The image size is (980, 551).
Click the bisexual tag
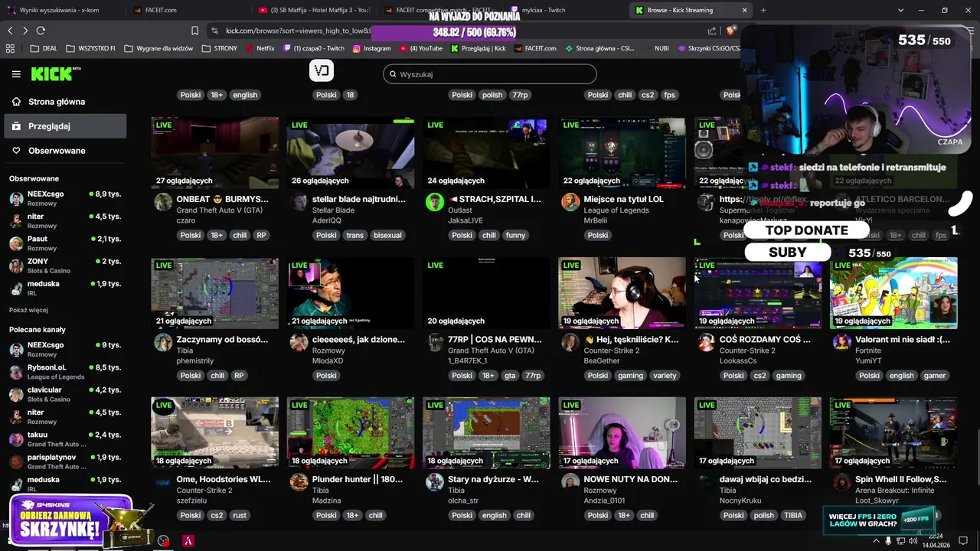(x=387, y=236)
